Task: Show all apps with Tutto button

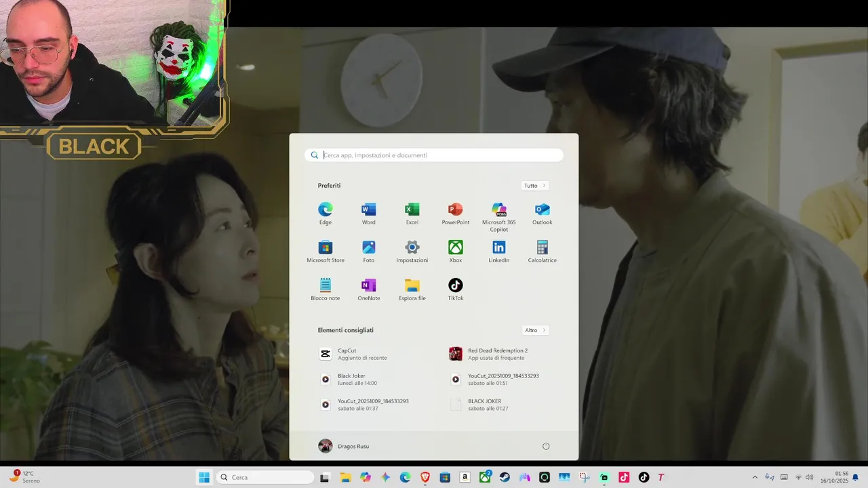Action: 535,186
